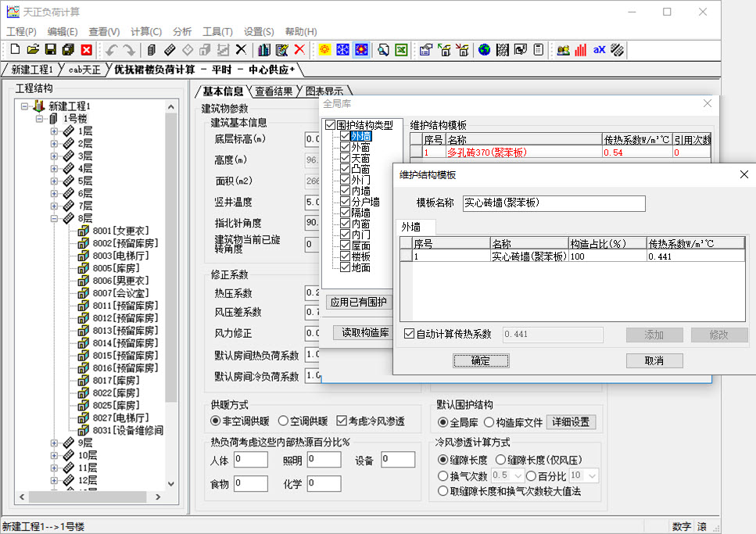Uncheck 外墙 in envelope type tree
This screenshot has height=534, width=756.
pyautogui.click(x=345, y=136)
